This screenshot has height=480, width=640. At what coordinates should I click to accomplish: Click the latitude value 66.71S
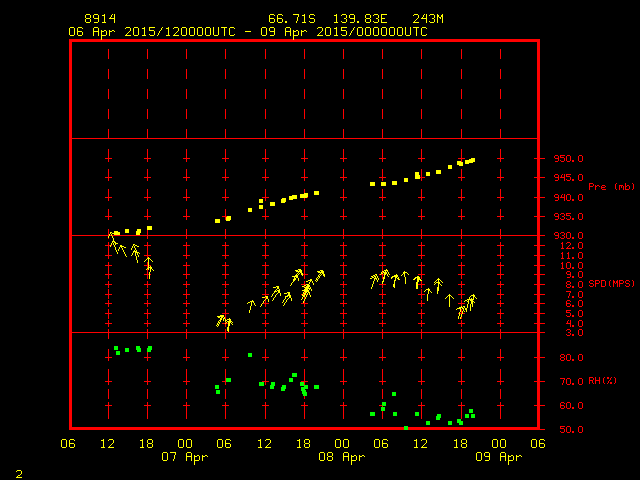coord(289,19)
